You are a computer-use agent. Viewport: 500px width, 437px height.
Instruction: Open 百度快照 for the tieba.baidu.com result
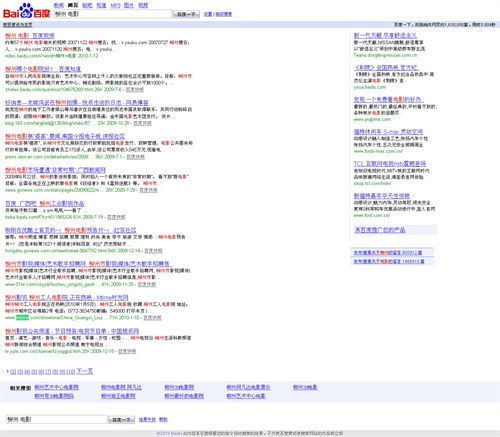click(116, 217)
